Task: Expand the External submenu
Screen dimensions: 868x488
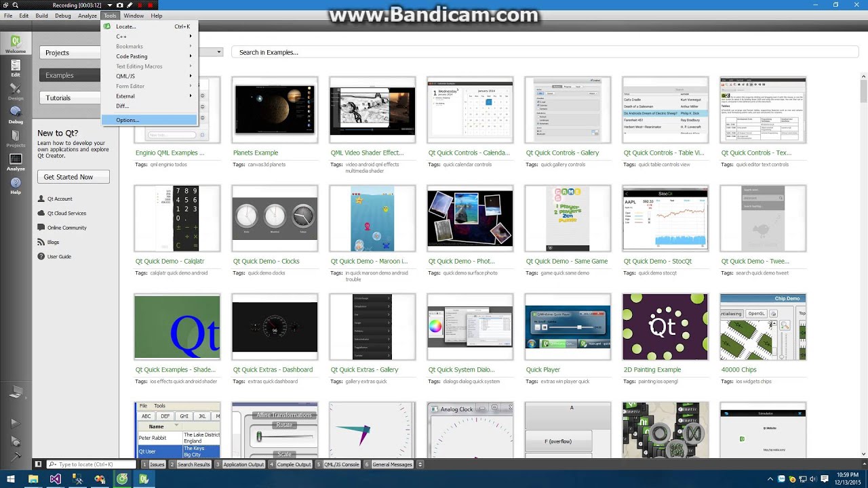Action: pyautogui.click(x=148, y=96)
